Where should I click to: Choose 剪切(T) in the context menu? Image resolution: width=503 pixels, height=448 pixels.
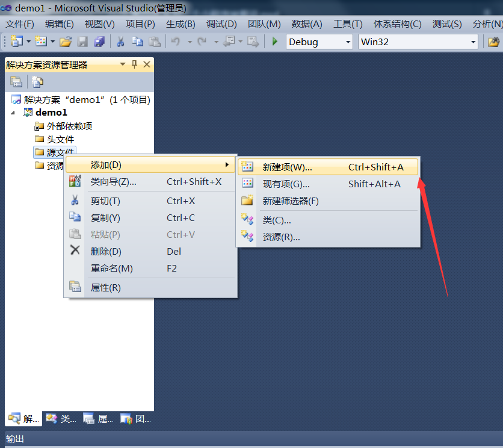tap(150, 201)
